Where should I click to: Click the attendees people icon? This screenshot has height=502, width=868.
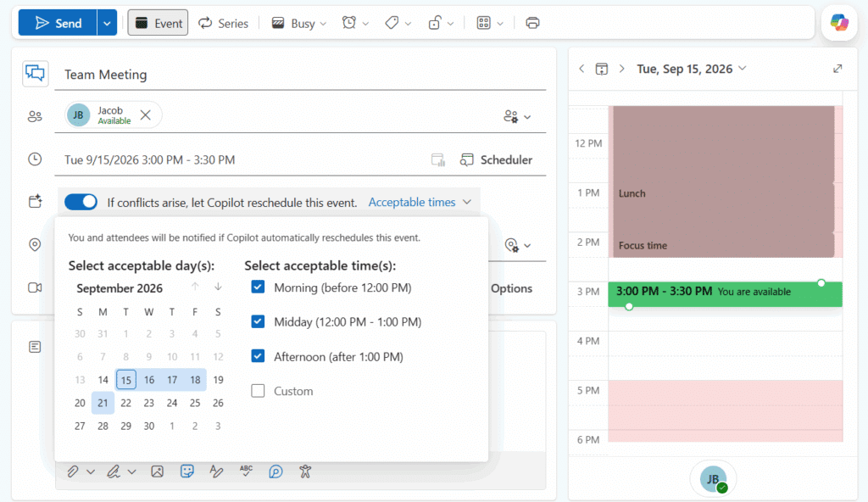[x=35, y=116]
